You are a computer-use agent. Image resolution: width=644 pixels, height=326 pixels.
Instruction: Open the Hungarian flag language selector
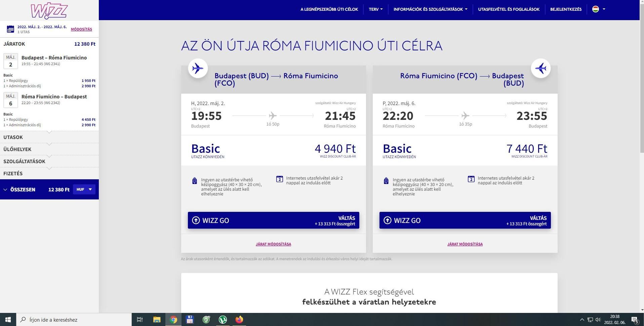tap(598, 9)
